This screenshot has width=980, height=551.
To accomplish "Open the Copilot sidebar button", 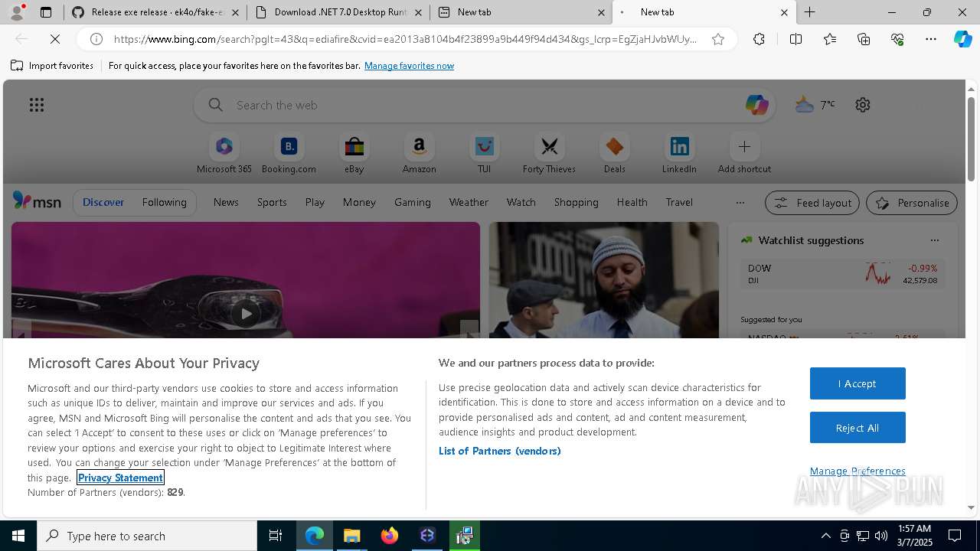I will click(x=962, y=39).
